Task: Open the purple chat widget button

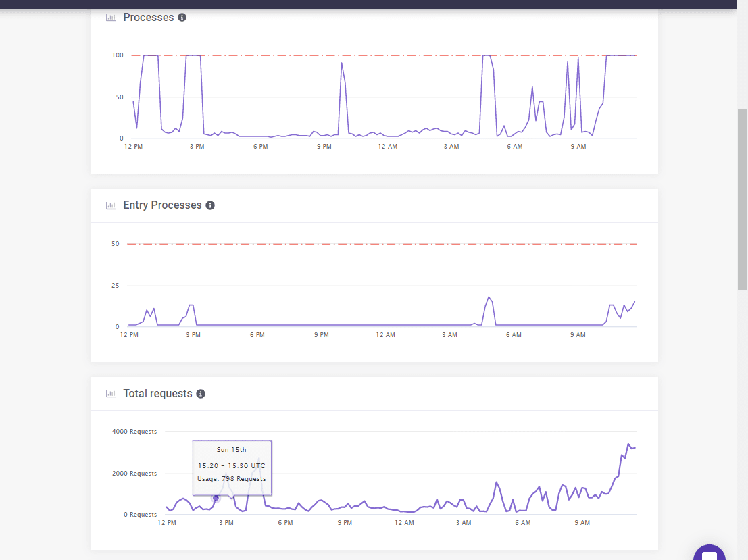Action: 709,554
